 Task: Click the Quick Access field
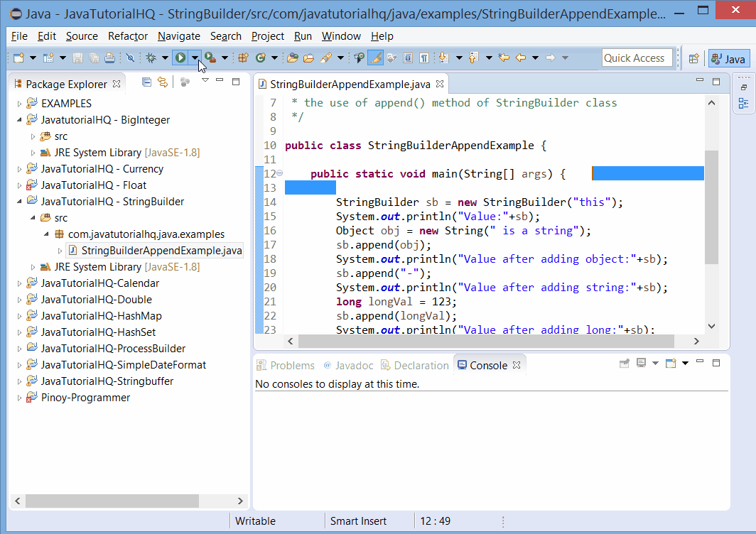(637, 58)
